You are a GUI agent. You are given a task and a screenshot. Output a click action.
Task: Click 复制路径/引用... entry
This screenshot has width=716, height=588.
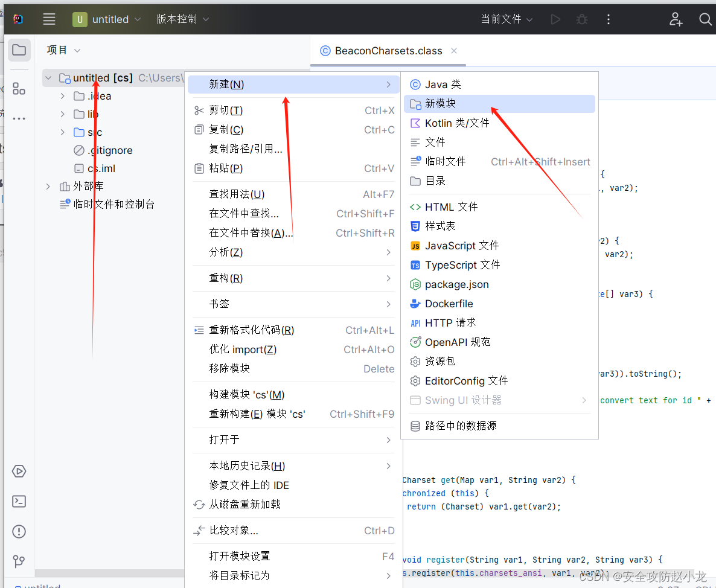tap(293, 149)
